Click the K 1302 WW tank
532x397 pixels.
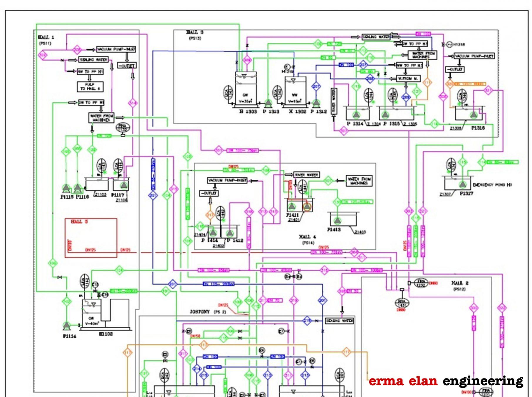click(295, 91)
